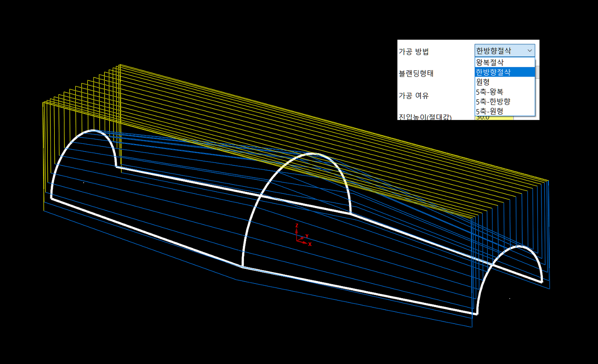Click the 가공 방법 label
Image resolution: width=598 pixels, height=364 pixels.
(413, 51)
